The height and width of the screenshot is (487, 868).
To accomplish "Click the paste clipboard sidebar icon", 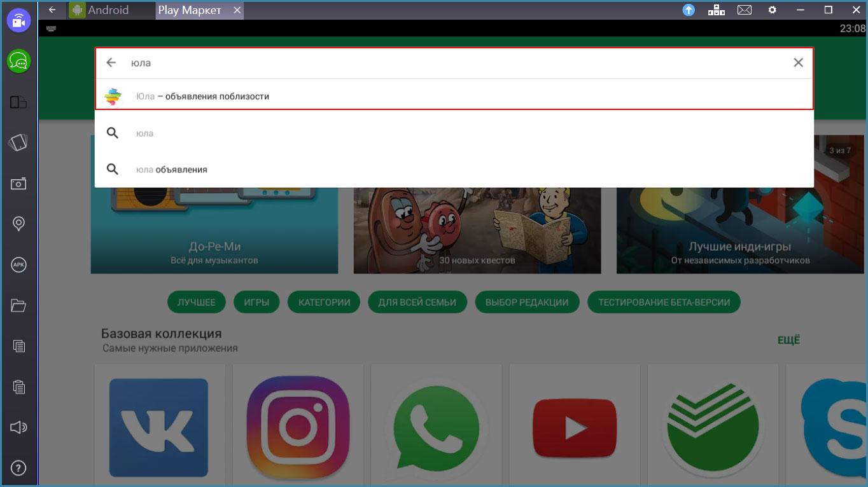I will click(x=18, y=387).
